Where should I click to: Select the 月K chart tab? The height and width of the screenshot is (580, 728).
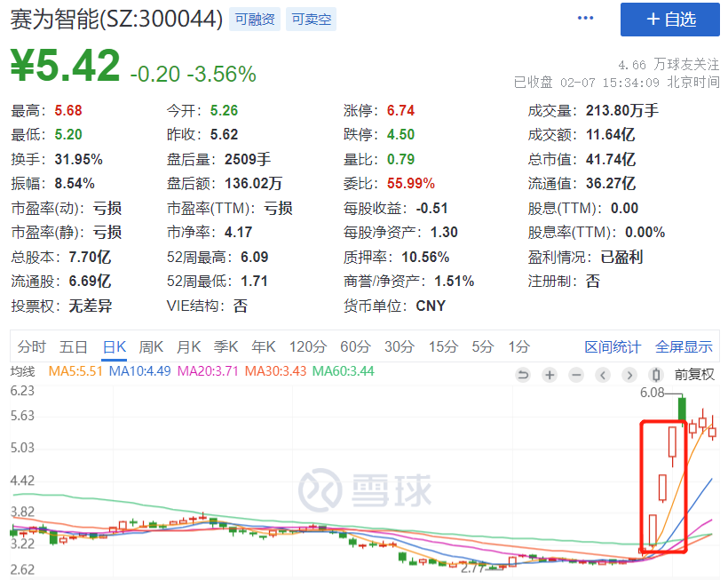188,347
